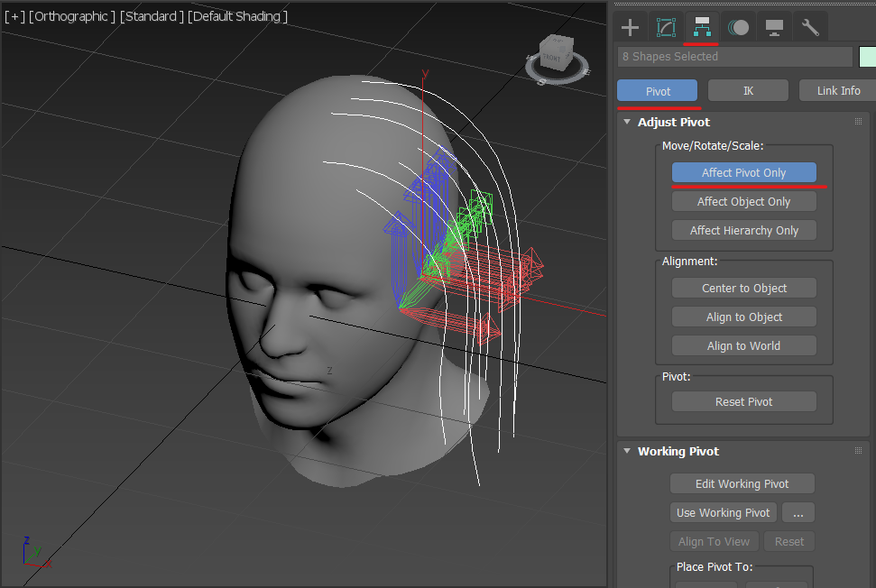Toggle Affect Pivot Only mode

743,172
